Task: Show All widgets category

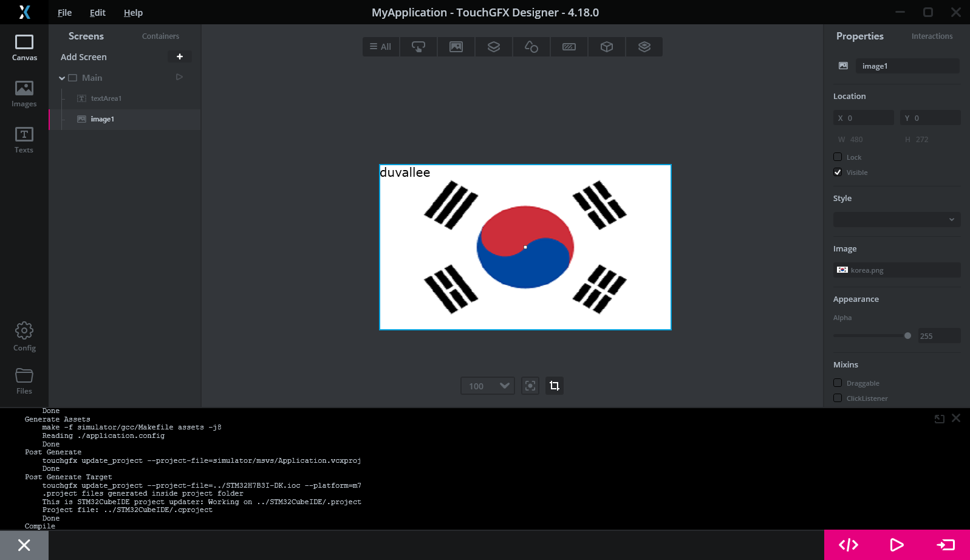Action: [381, 47]
